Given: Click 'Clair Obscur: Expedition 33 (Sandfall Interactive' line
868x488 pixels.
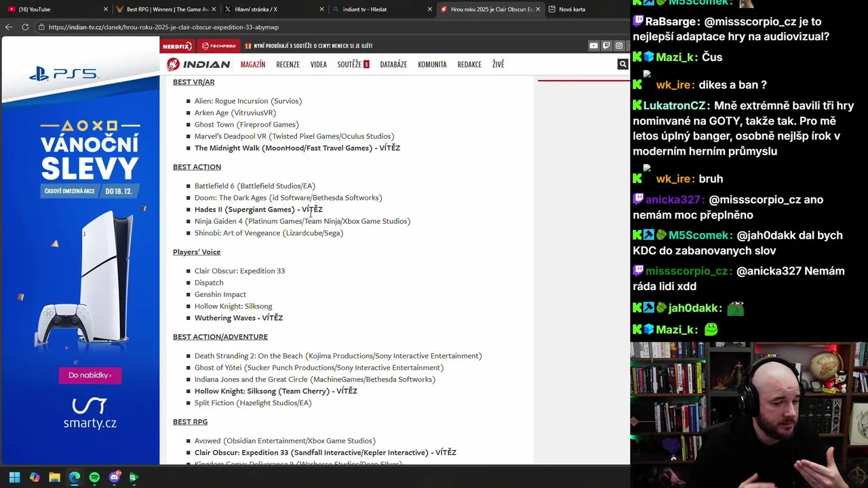Looking at the screenshot, I should [325, 452].
